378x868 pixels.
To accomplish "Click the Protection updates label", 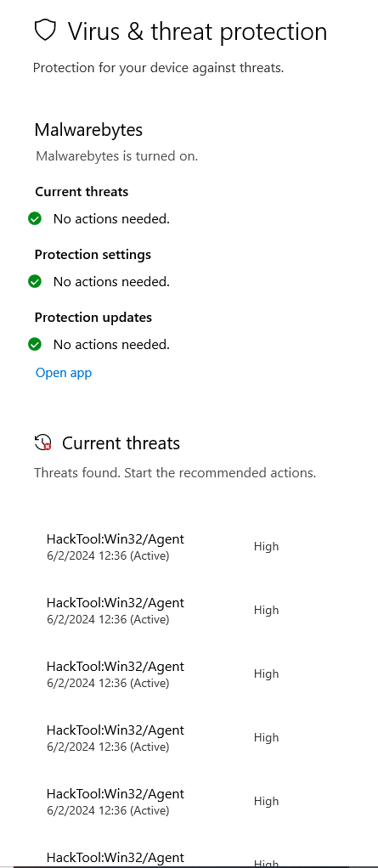I will pyautogui.click(x=93, y=317).
